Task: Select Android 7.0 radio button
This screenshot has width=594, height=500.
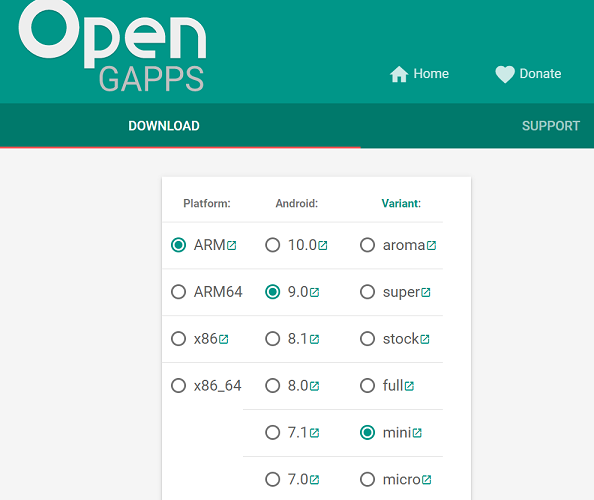Action: [273, 479]
